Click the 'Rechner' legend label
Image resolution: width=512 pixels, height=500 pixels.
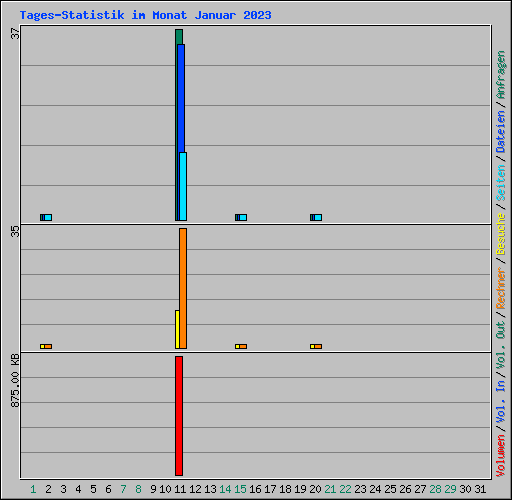click(x=501, y=288)
